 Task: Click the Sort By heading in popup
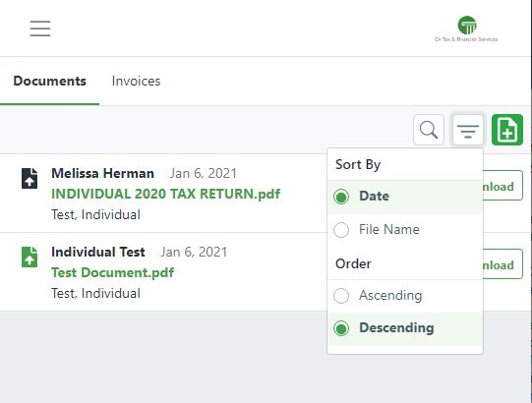(x=358, y=164)
